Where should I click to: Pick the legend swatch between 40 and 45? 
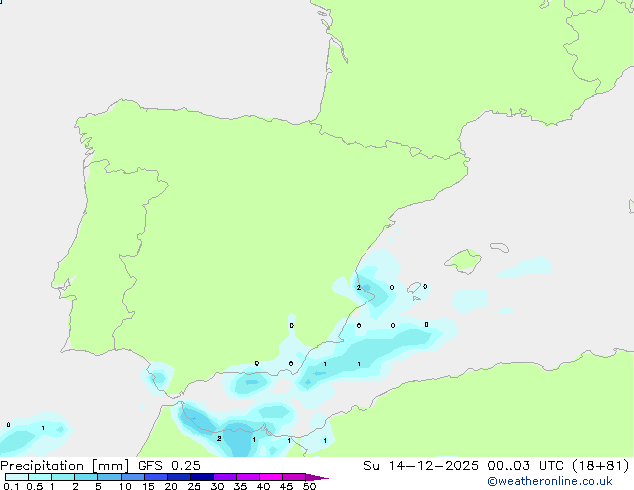[x=271, y=477]
